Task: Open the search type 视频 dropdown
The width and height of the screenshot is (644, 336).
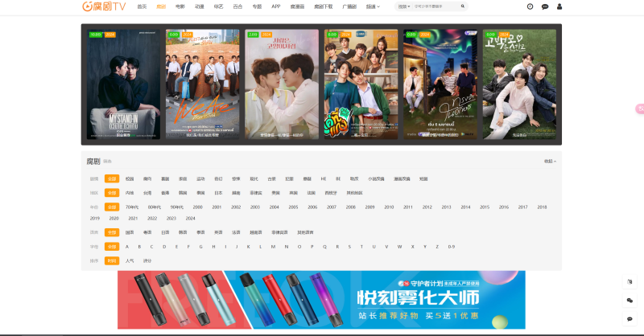Action: 403,6
